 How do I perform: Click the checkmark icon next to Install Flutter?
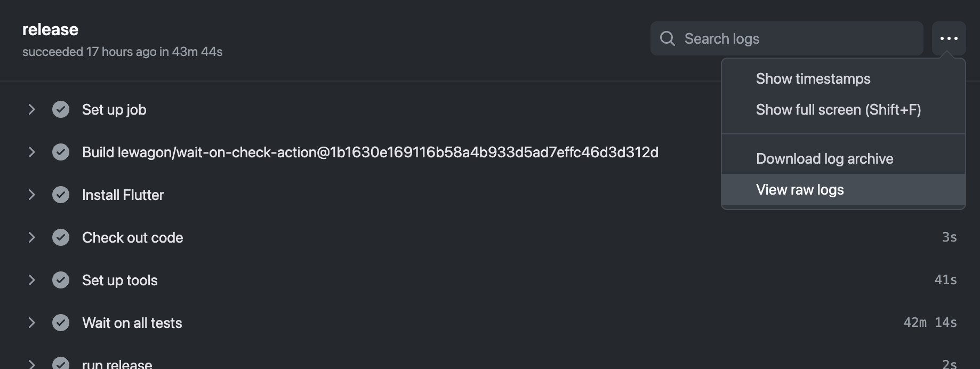point(61,195)
